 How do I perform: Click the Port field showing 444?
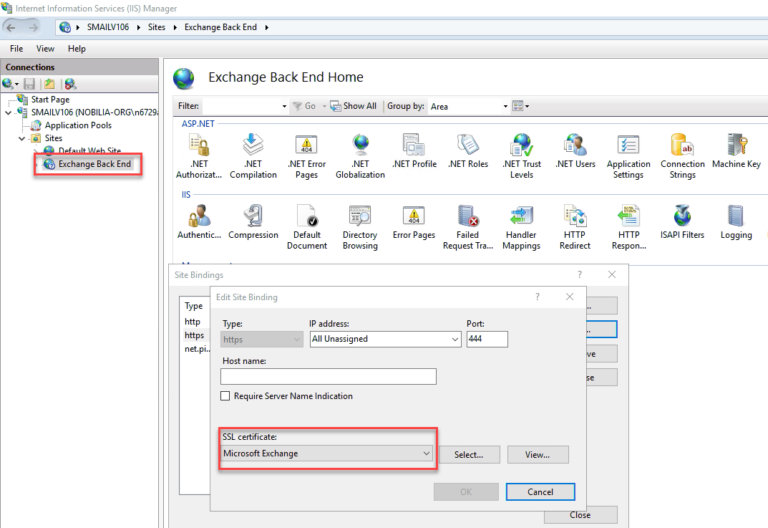click(x=487, y=339)
